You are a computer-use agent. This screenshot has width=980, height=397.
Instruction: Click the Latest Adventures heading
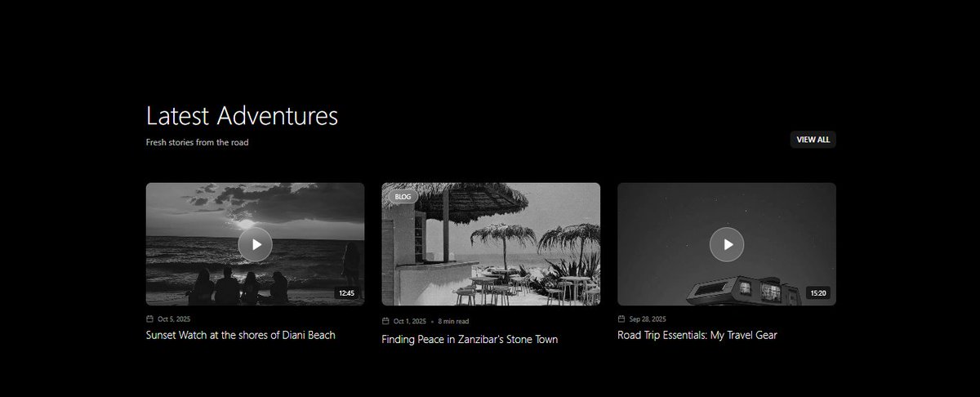click(x=242, y=115)
